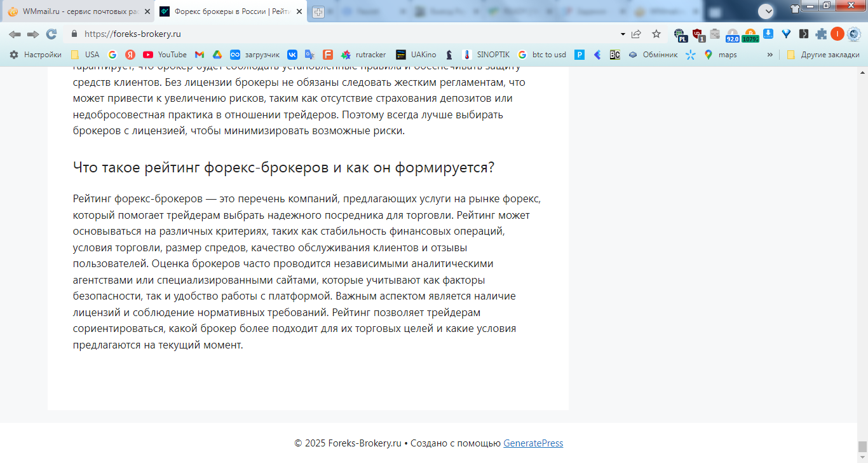
Task: Open the Другие закладки folder
Action: click(x=823, y=55)
